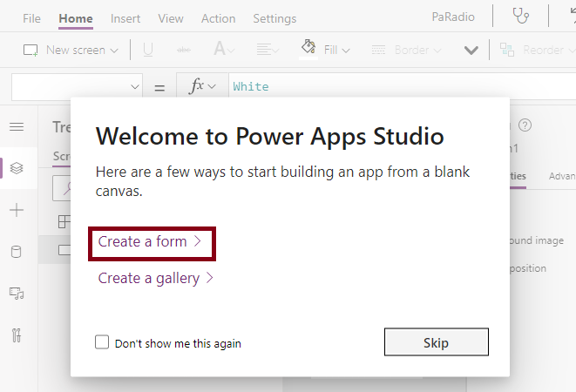Click the Fill paint bucket icon

[x=308, y=47]
